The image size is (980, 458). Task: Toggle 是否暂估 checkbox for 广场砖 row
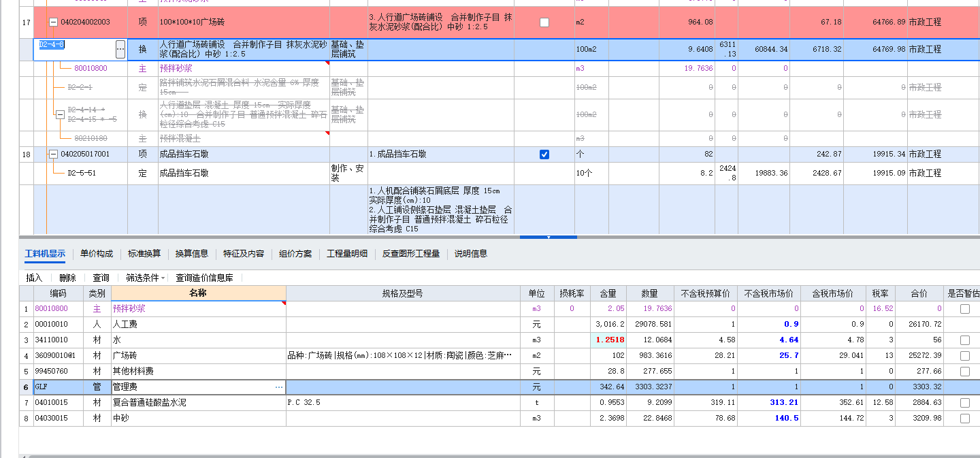tap(965, 356)
